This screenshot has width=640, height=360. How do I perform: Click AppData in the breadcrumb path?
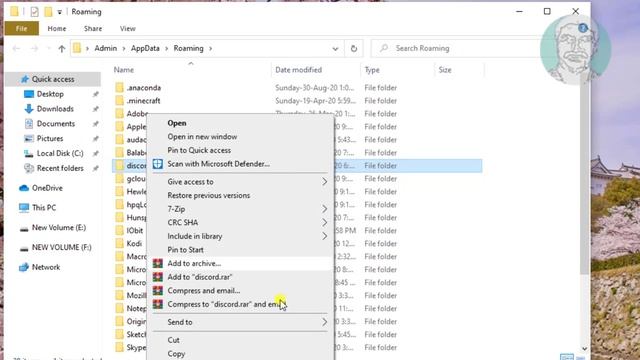[145, 48]
